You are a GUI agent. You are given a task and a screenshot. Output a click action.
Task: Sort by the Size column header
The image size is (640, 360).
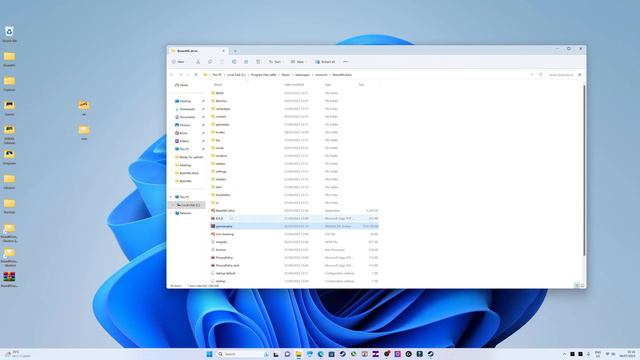pyautogui.click(x=361, y=84)
